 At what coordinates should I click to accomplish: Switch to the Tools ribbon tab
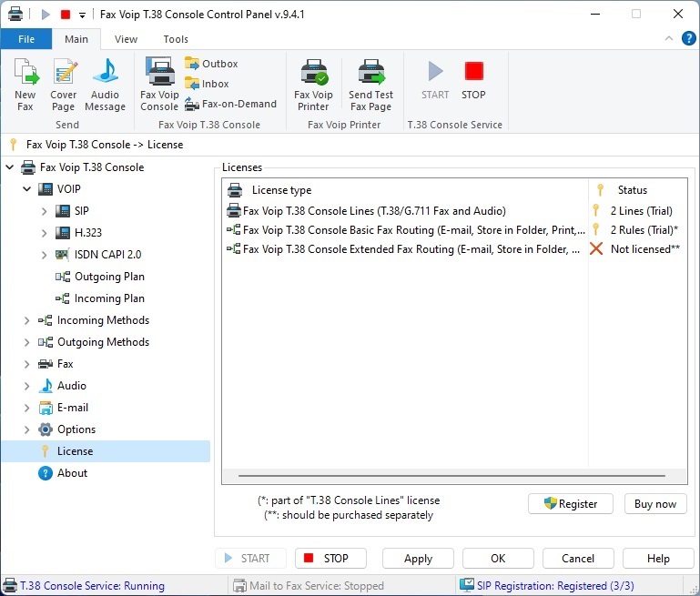176,39
